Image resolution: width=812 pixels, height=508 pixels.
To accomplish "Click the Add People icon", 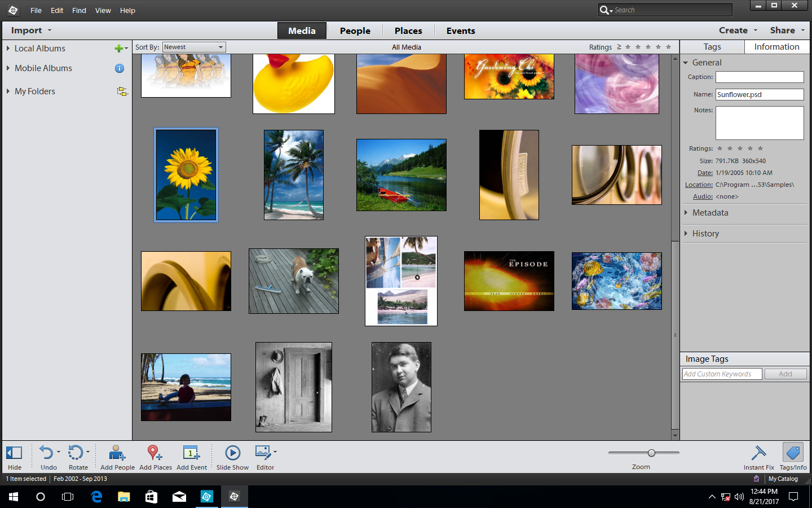I will [117, 453].
